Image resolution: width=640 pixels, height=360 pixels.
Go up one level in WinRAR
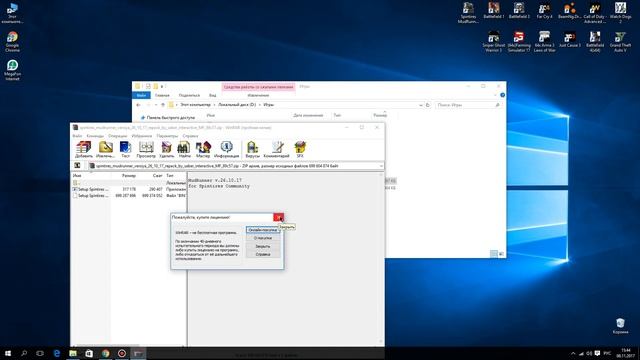pos(77,166)
